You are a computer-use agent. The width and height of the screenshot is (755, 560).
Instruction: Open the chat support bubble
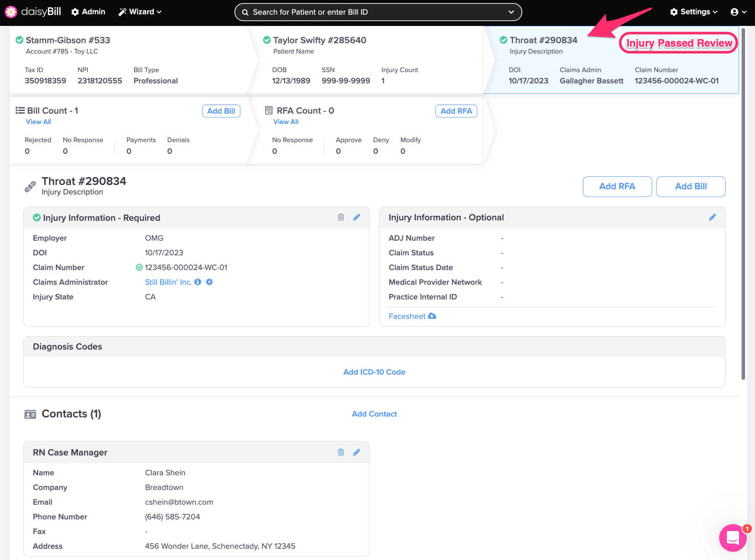[733, 538]
